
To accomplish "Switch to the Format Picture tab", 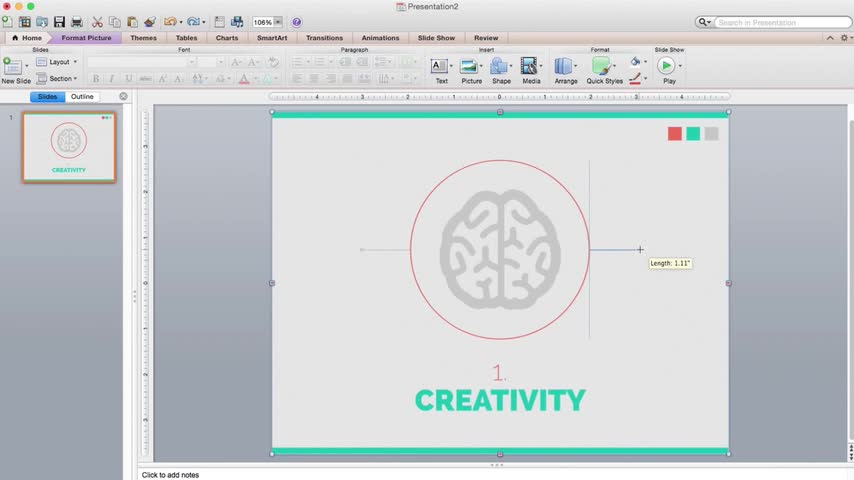I will [x=86, y=38].
